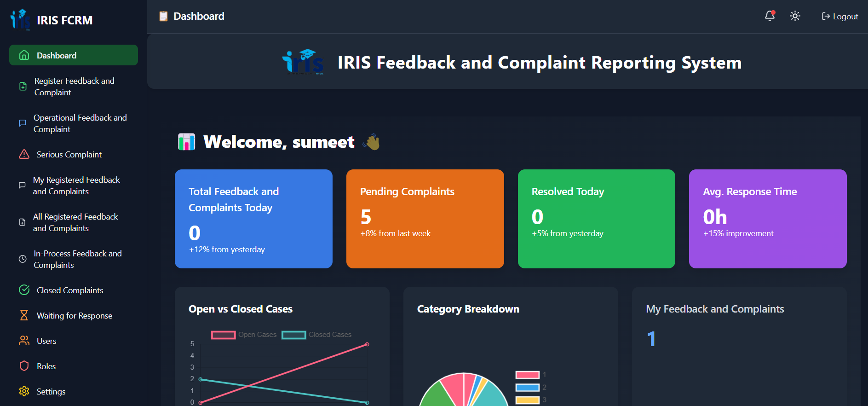Click the Settings gear icon in sidebar
This screenshot has width=868, height=406.
pyautogui.click(x=24, y=391)
